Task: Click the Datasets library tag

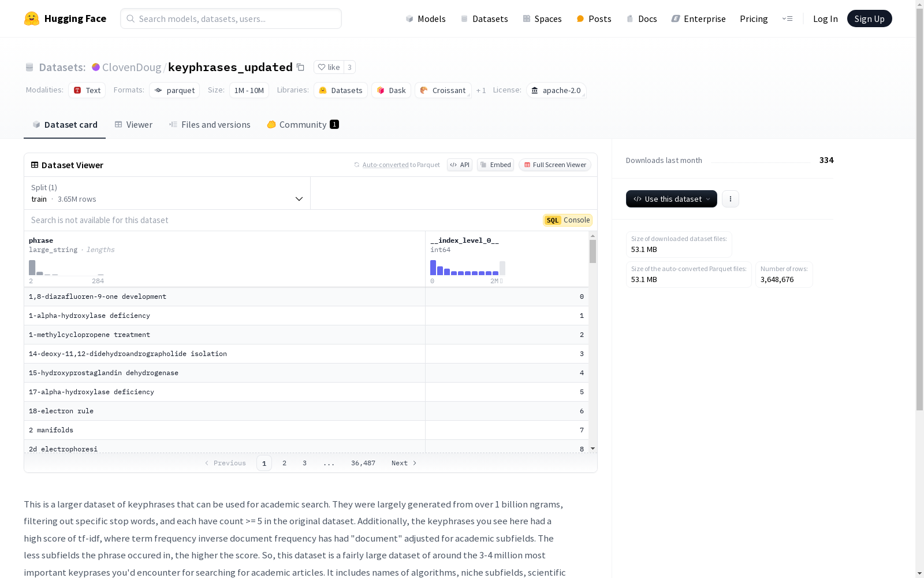Action: click(x=341, y=90)
